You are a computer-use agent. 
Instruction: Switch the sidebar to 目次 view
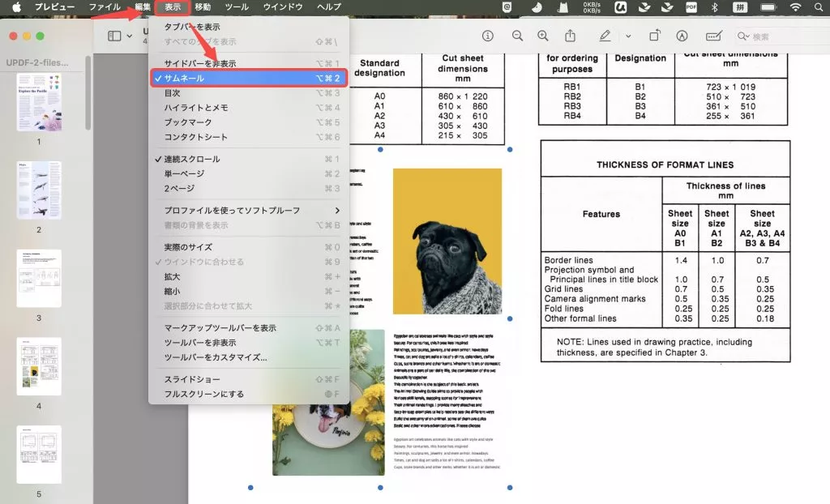[249, 92]
